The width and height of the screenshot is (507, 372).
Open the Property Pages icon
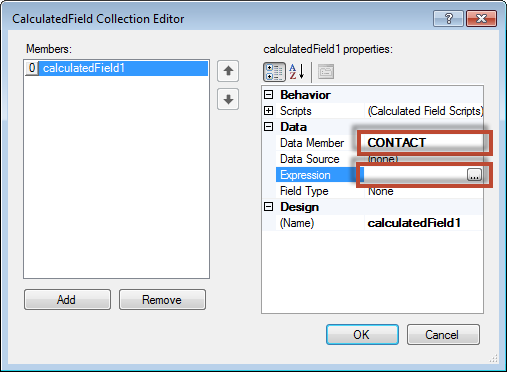326,72
